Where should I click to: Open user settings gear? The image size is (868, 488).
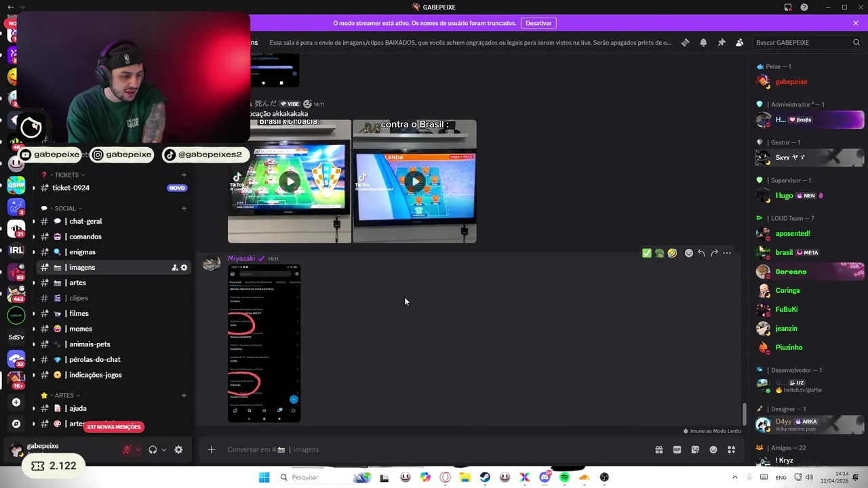(178, 449)
